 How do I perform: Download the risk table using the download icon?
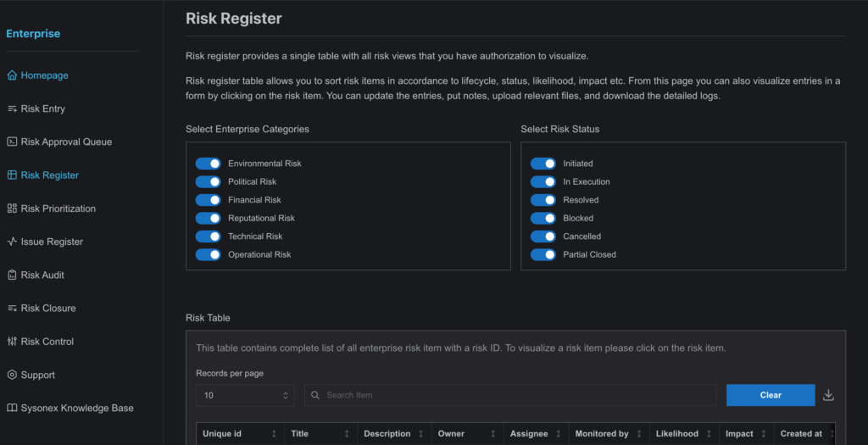coord(828,395)
